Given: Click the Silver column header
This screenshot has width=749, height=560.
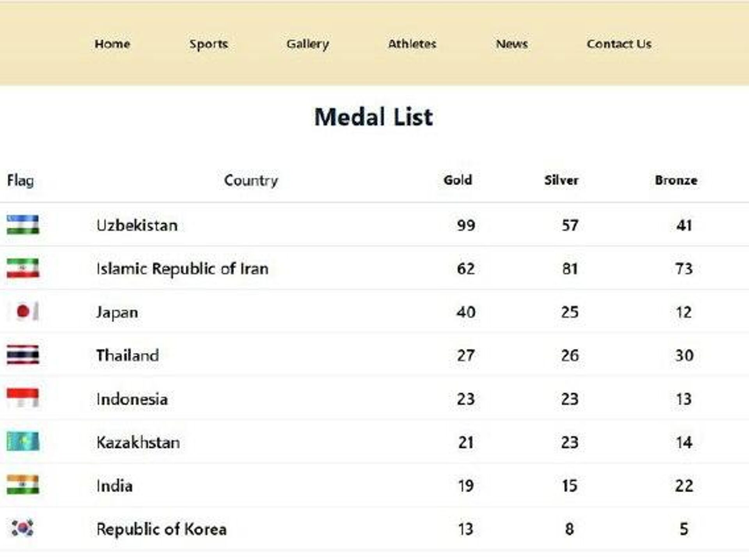Looking at the screenshot, I should (x=561, y=180).
